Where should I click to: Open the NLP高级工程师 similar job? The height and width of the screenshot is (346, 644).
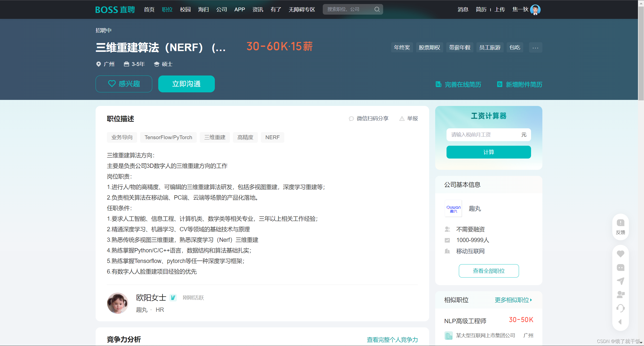tap(465, 321)
